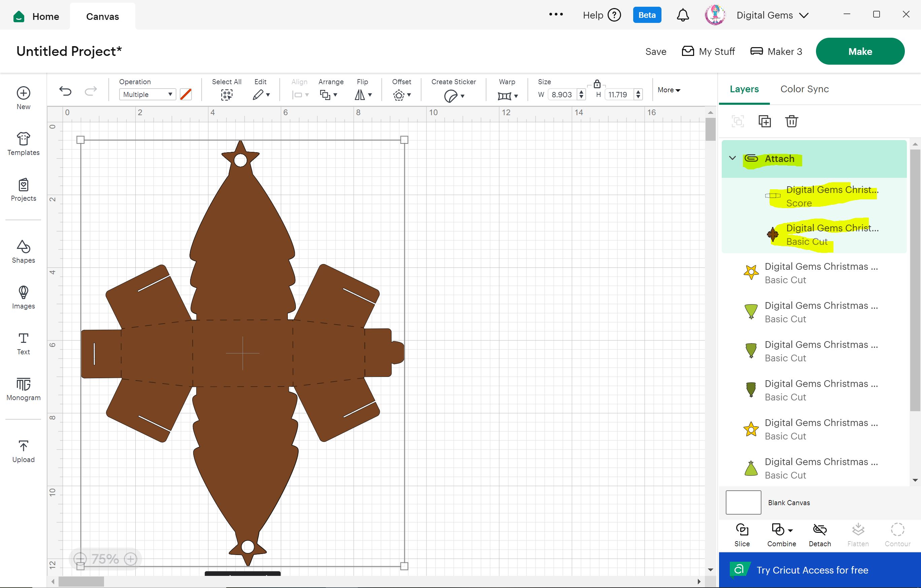
Task: Expand the More toolbar menu
Action: [x=669, y=90]
